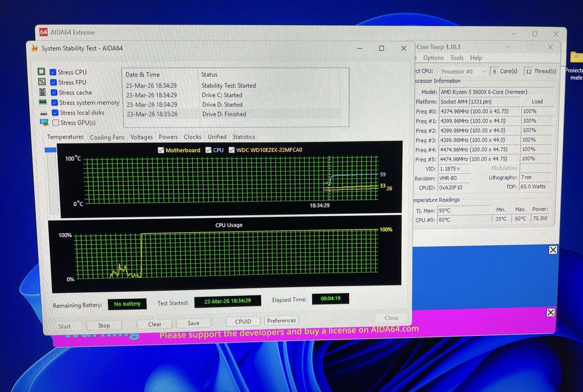Click the 'Date & Time' column header
The width and height of the screenshot is (583, 392).
tap(142, 75)
